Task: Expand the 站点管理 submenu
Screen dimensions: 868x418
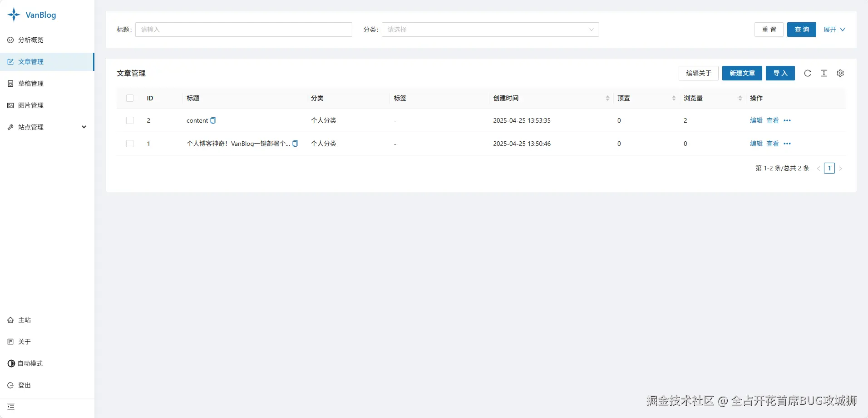Action: click(x=47, y=127)
